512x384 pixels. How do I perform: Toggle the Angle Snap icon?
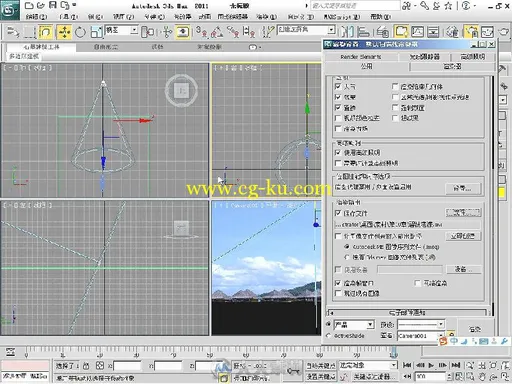tap(217, 32)
